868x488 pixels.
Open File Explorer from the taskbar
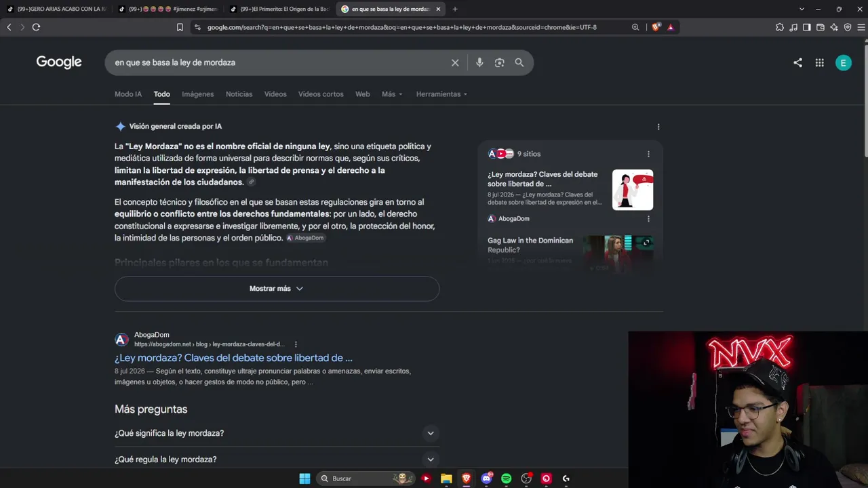click(446, 479)
